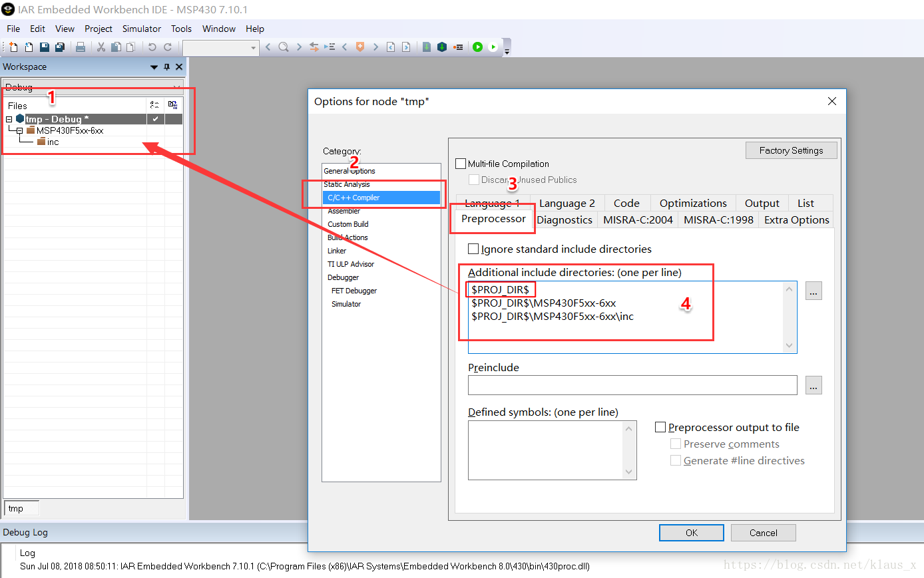Click the Paste toolbar icon

point(131,47)
